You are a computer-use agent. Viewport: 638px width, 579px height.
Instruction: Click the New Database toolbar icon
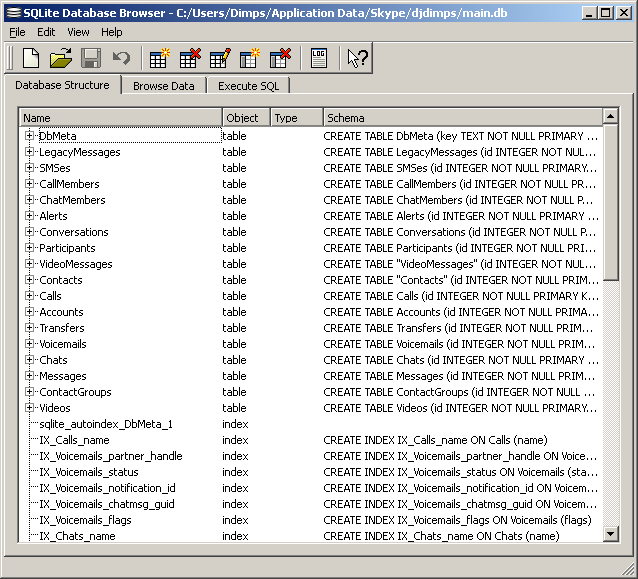pyautogui.click(x=31, y=59)
